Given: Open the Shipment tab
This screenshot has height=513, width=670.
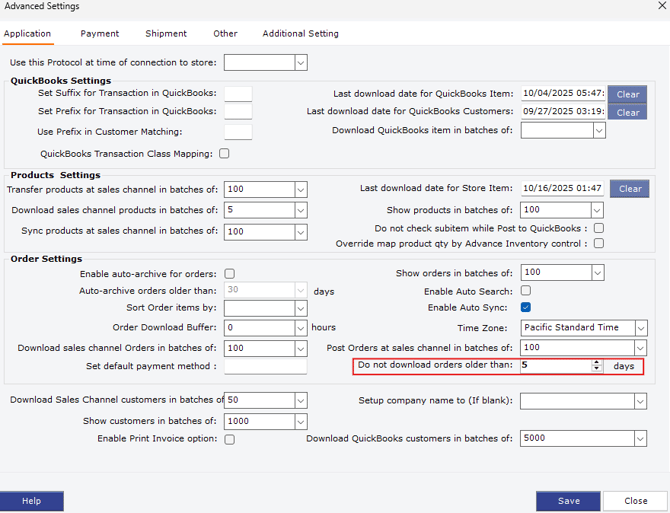Looking at the screenshot, I should coord(166,34).
